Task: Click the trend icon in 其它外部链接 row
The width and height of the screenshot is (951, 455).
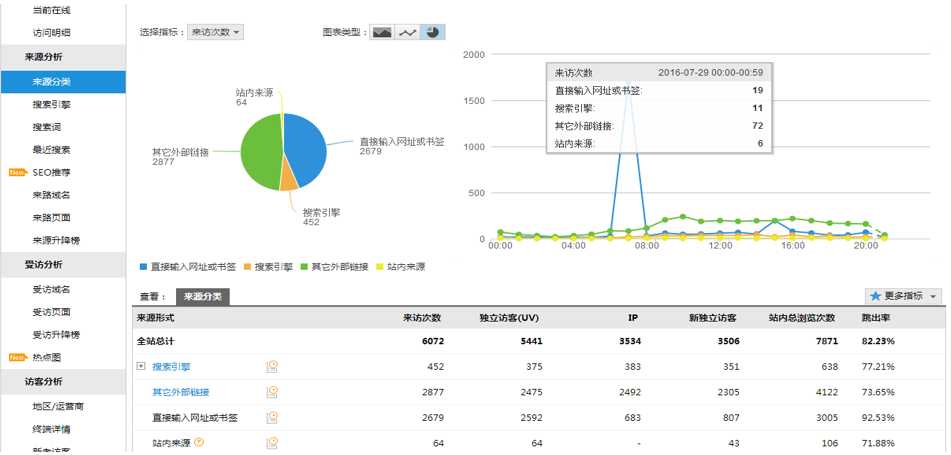Action: click(272, 392)
